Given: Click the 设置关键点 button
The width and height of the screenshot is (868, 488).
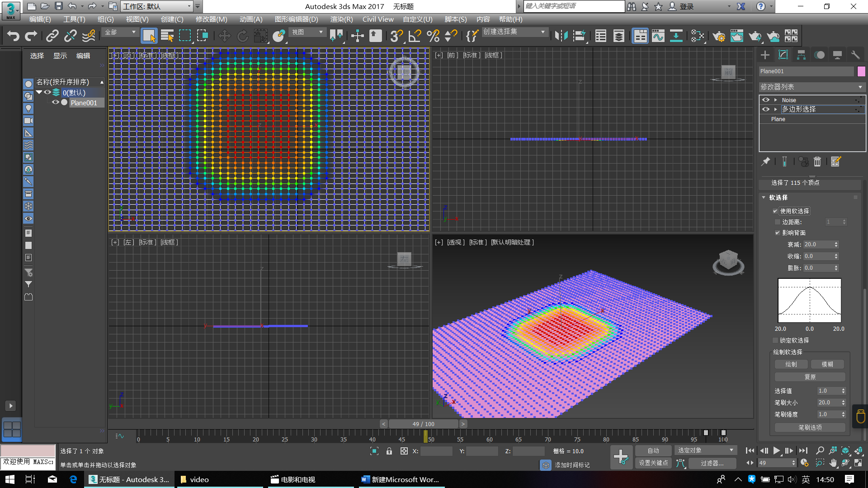Looking at the screenshot, I should pos(653,463).
